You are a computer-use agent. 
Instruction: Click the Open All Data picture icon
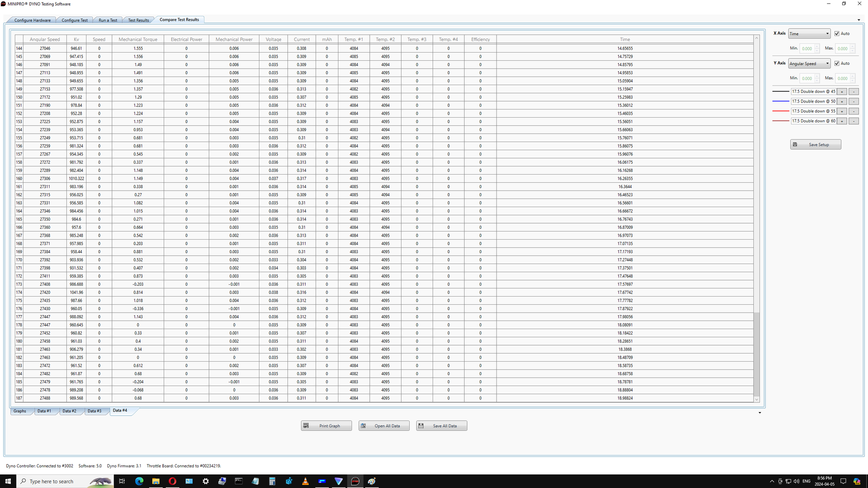pyautogui.click(x=364, y=425)
